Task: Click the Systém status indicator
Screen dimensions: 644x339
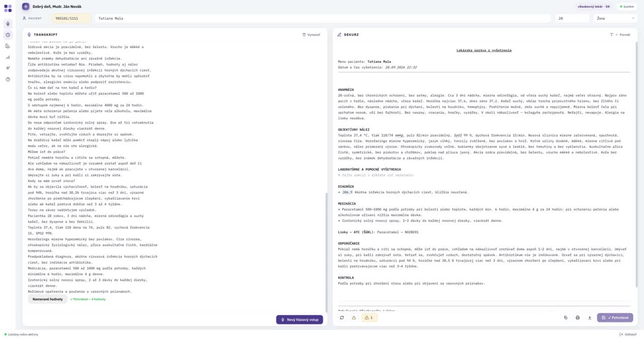Action: pyautogui.click(x=628, y=7)
